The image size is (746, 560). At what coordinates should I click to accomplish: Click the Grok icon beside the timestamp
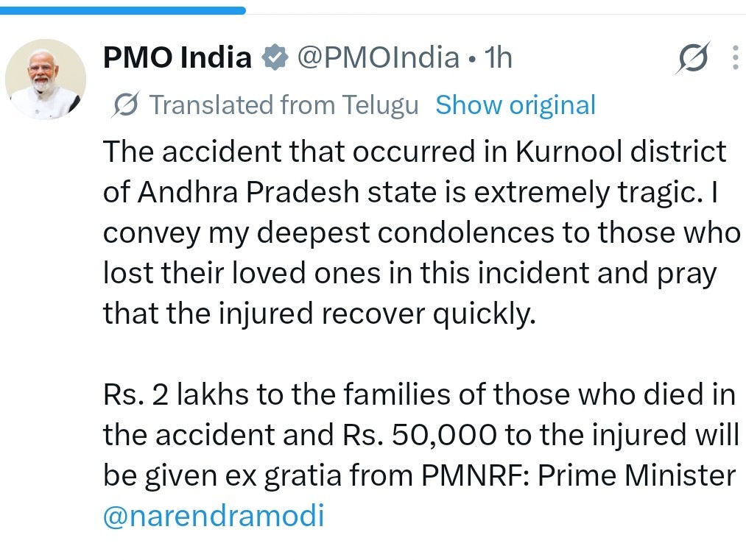coord(693,58)
